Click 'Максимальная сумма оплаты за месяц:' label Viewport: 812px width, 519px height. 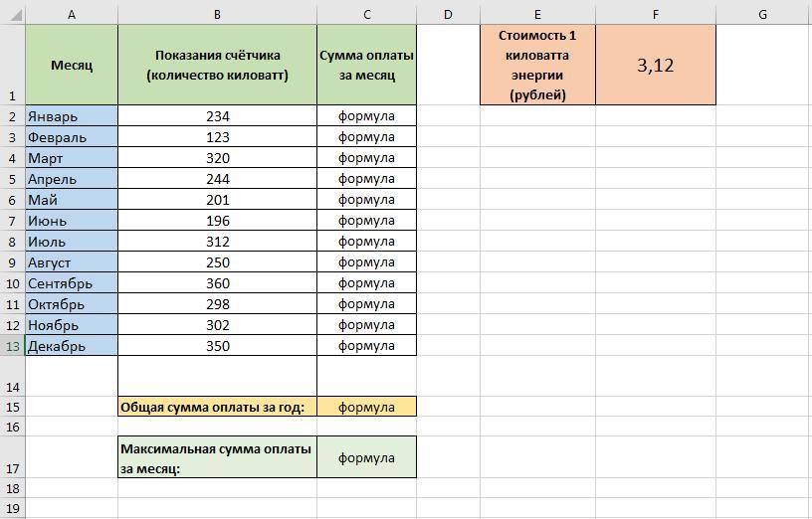click(218, 457)
